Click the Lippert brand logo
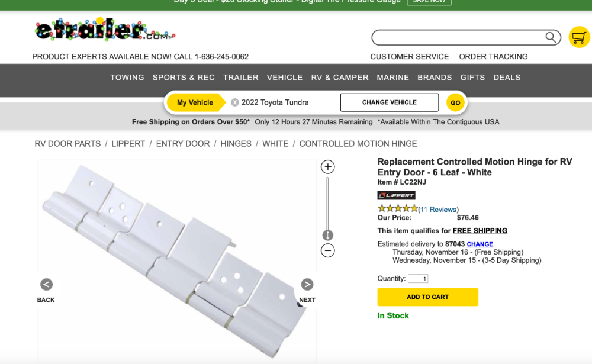Image resolution: width=592 pixels, height=364 pixels. (396, 195)
